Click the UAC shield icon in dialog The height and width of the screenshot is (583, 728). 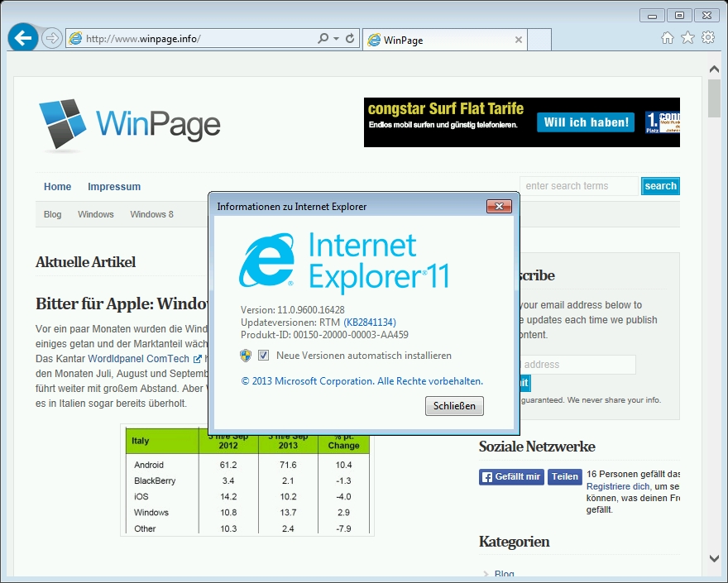pos(246,356)
